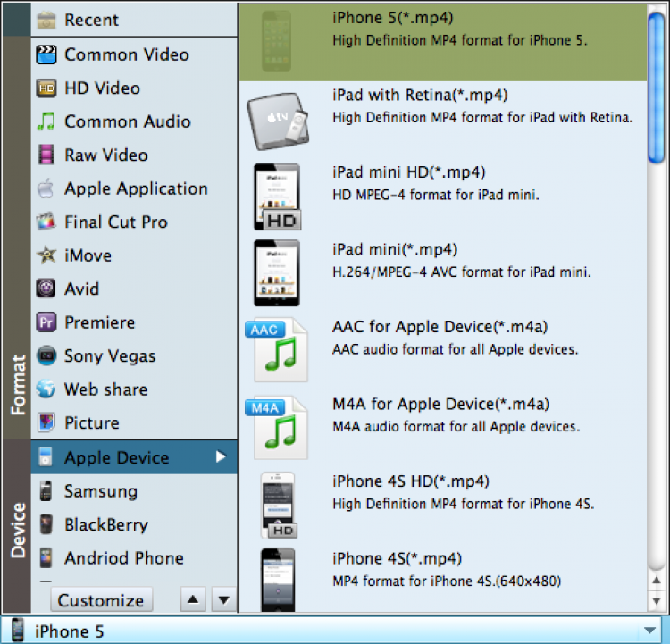This screenshot has width=670, height=644.
Task: Click the Apple Device iPod icon
Action: click(x=46, y=456)
